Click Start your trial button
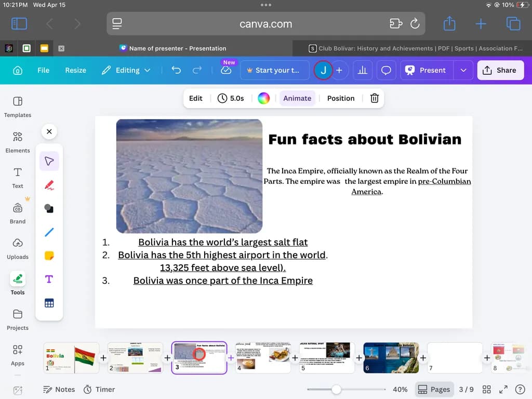Viewport: 532px width, 399px height. (x=274, y=70)
